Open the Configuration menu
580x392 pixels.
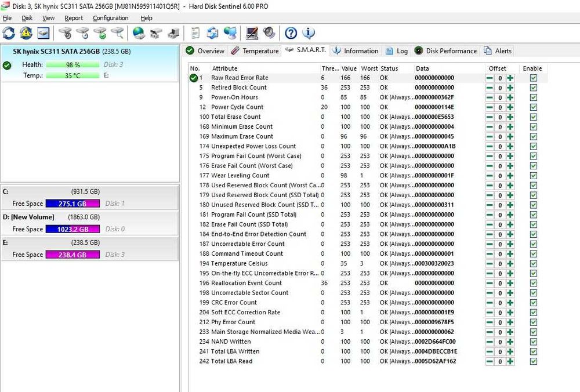(111, 18)
